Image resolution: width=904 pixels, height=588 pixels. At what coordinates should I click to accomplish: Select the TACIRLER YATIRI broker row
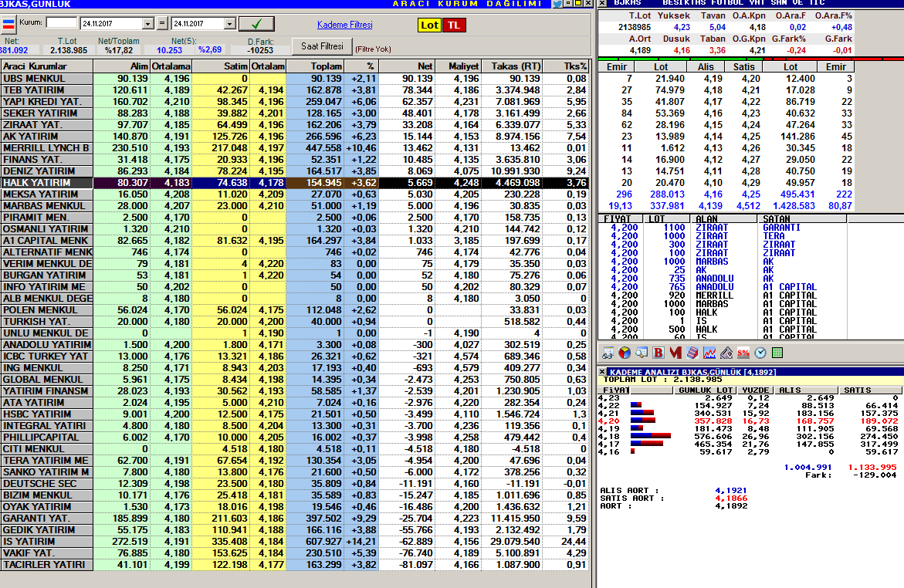(x=295, y=564)
